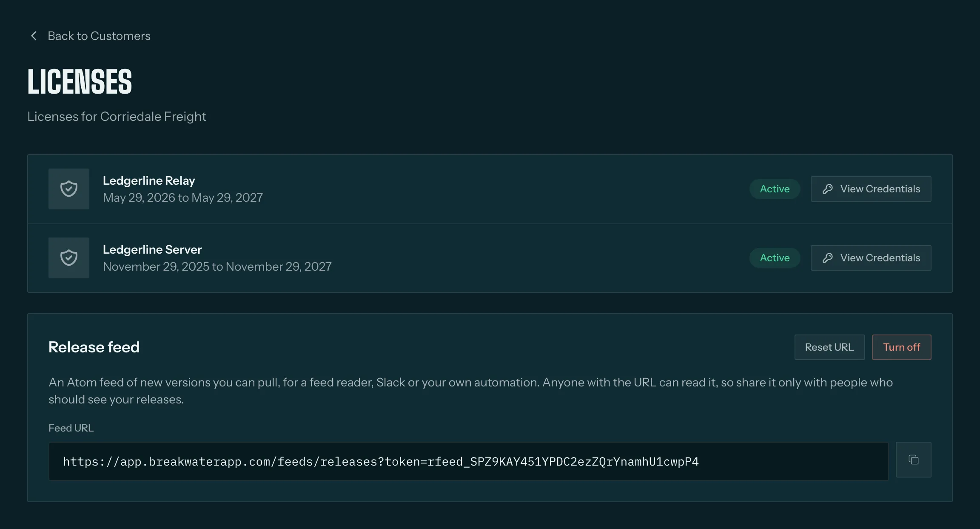The image size is (980, 529).
Task: Click the Ledgerline Relay shield icon
Action: (x=69, y=189)
